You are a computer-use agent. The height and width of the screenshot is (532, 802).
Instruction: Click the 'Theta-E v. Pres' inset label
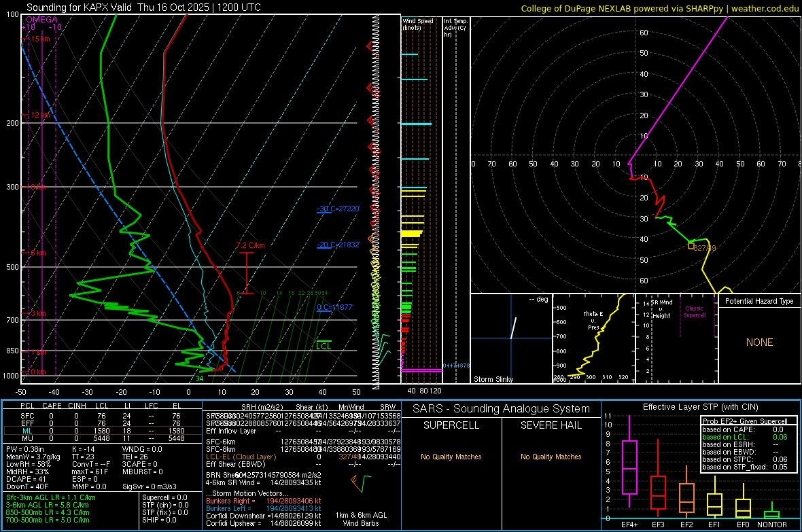coord(593,320)
